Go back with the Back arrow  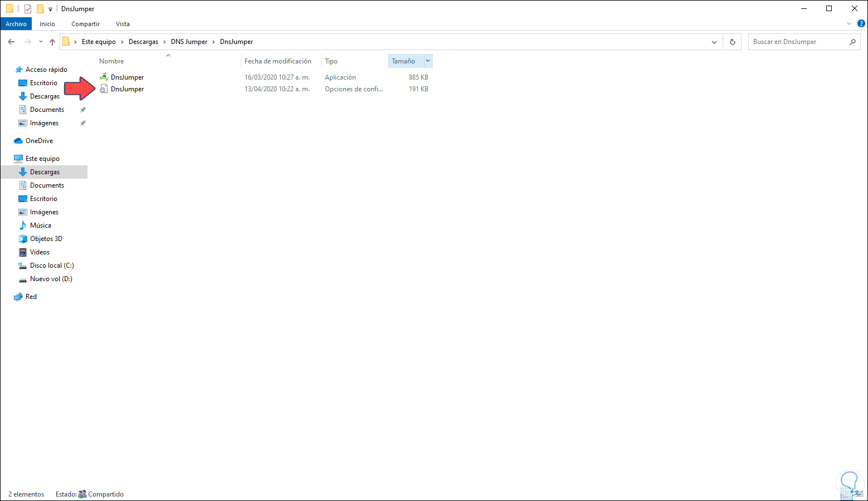coord(11,42)
